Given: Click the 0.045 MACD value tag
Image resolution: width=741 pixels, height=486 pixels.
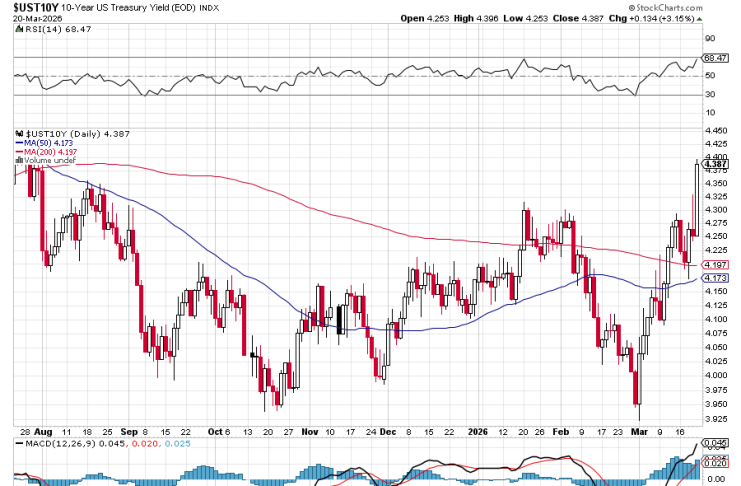Looking at the screenshot, I should 718,443.
